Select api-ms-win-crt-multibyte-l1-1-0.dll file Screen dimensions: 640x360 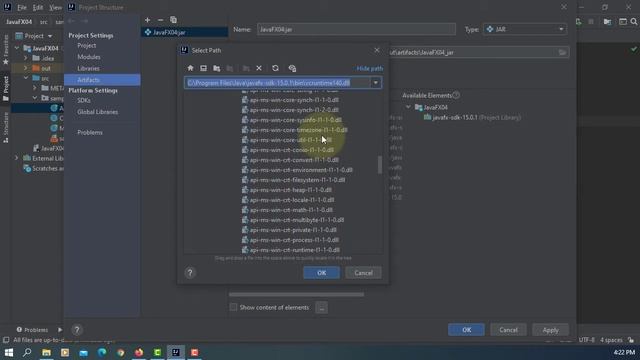point(296,220)
